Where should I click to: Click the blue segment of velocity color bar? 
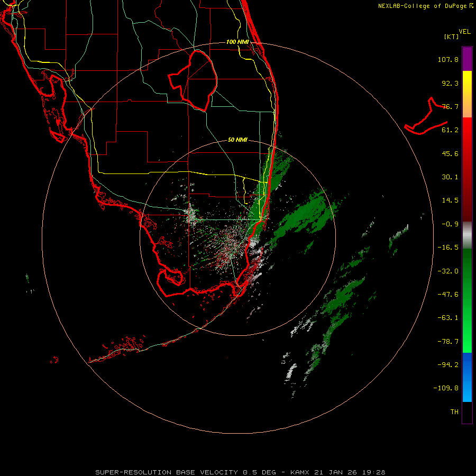(x=467, y=377)
